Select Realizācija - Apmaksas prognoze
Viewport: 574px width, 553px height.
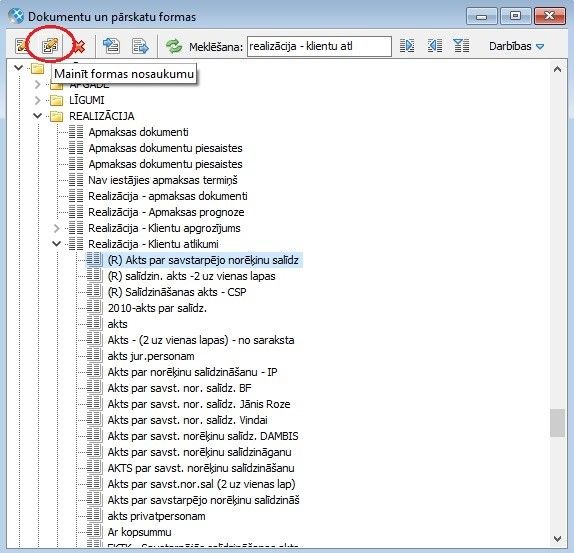pos(166,212)
